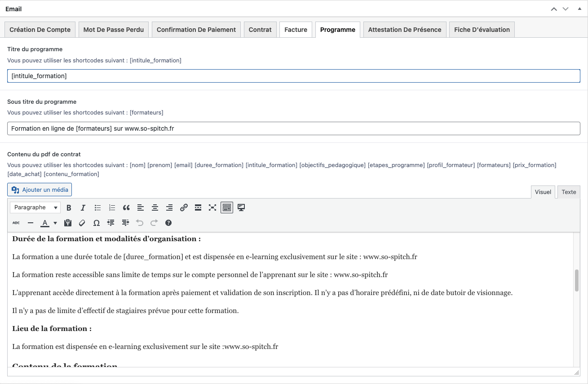Open the Attestation De Présence tab

point(404,29)
